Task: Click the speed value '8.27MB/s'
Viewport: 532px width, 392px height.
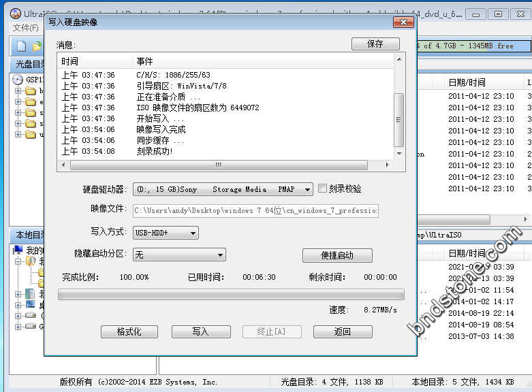Action: (380, 310)
